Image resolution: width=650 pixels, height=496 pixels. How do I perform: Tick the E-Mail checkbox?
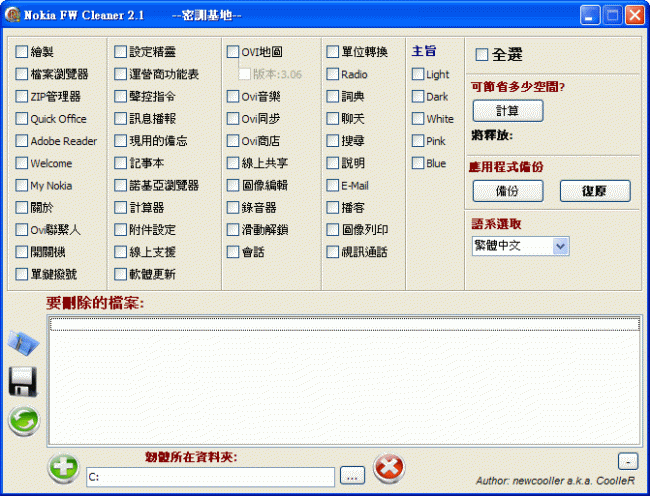point(333,185)
